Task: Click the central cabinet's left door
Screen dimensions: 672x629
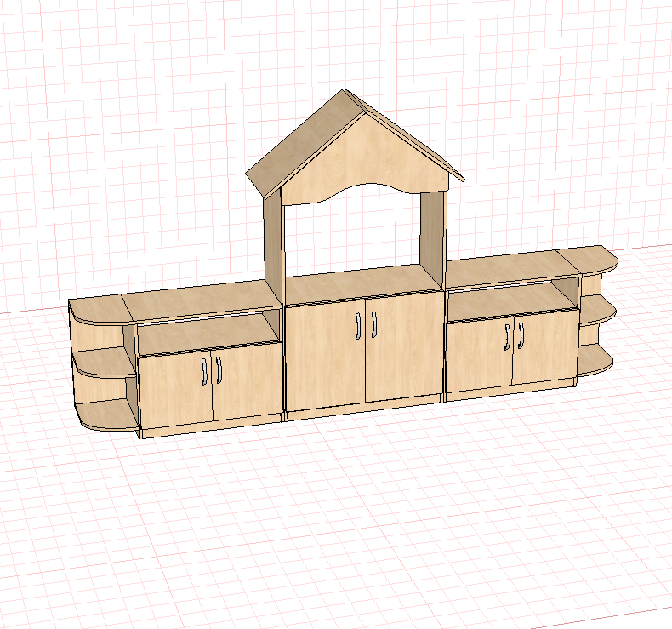Action: point(325,354)
